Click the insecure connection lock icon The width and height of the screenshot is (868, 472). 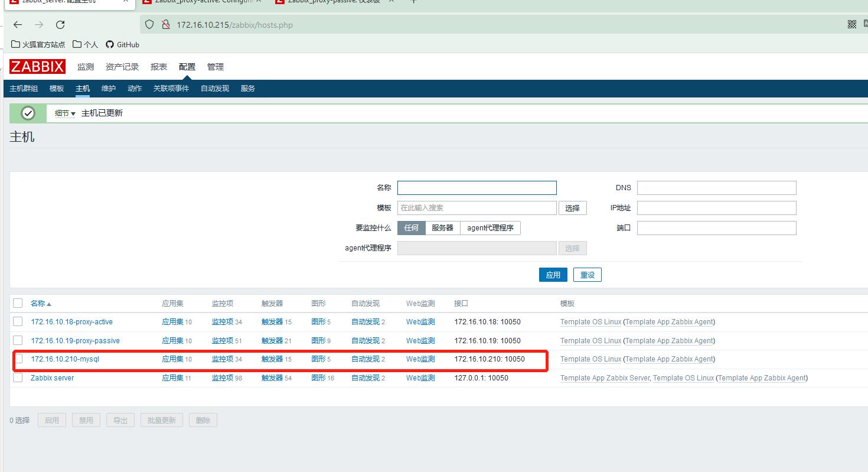[x=165, y=25]
